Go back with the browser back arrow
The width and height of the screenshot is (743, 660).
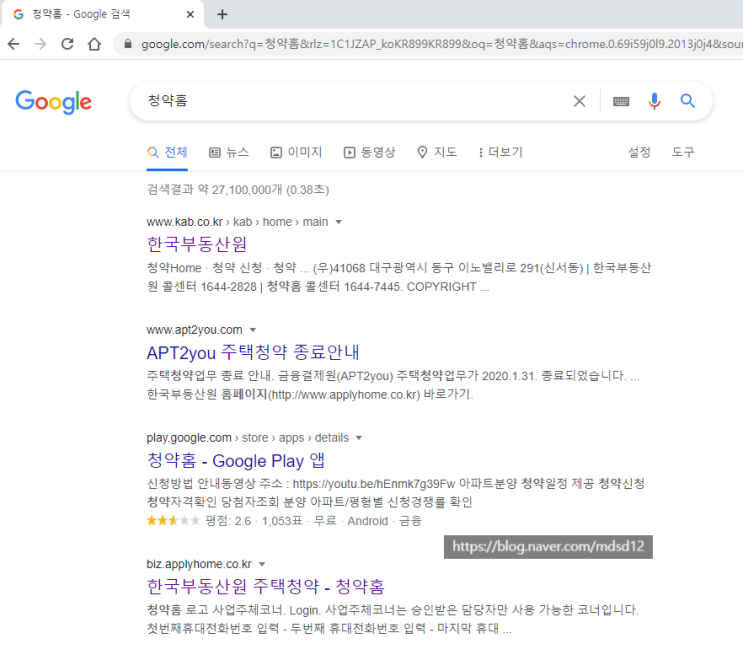click(x=14, y=44)
